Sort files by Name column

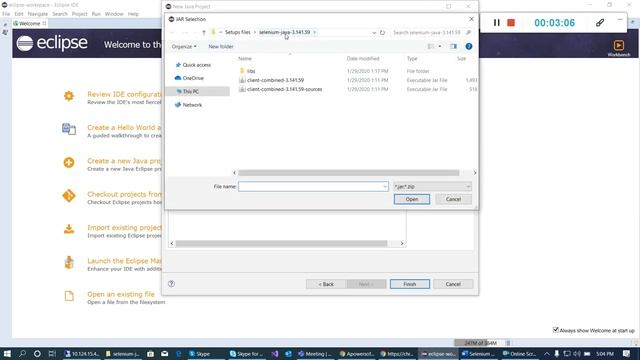(245, 59)
